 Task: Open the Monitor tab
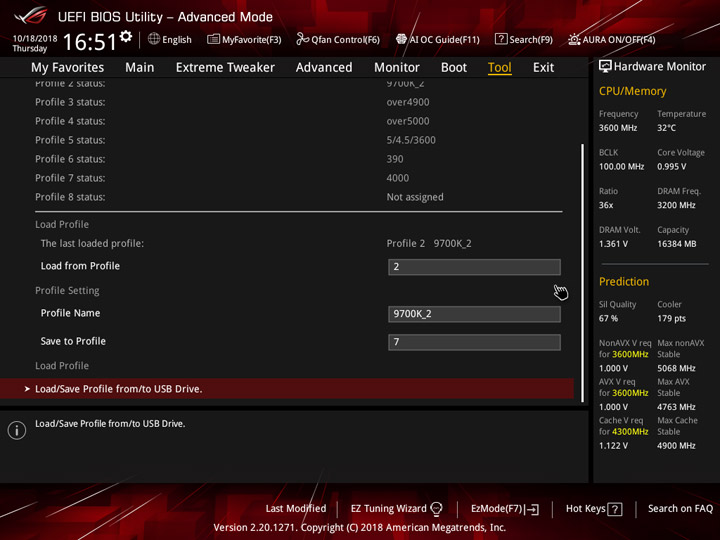tap(397, 68)
